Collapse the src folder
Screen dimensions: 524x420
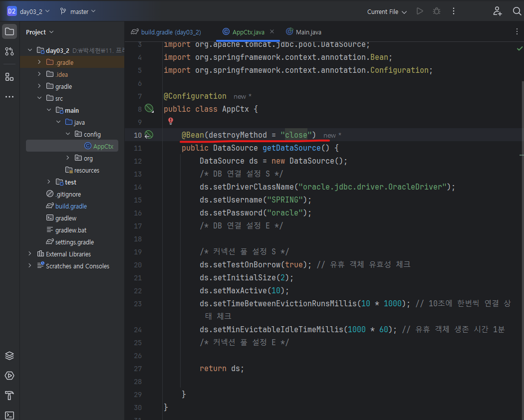(39, 98)
